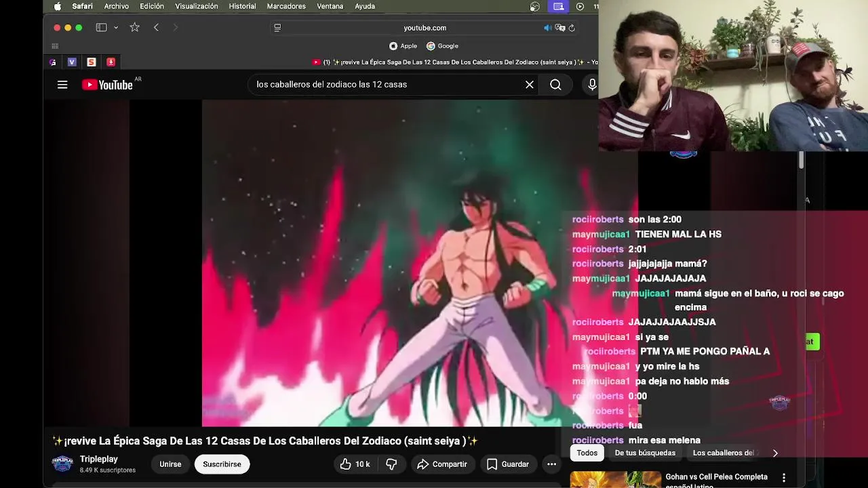The width and height of the screenshot is (868, 488).
Task: Clear the YouTube search query
Action: point(530,85)
